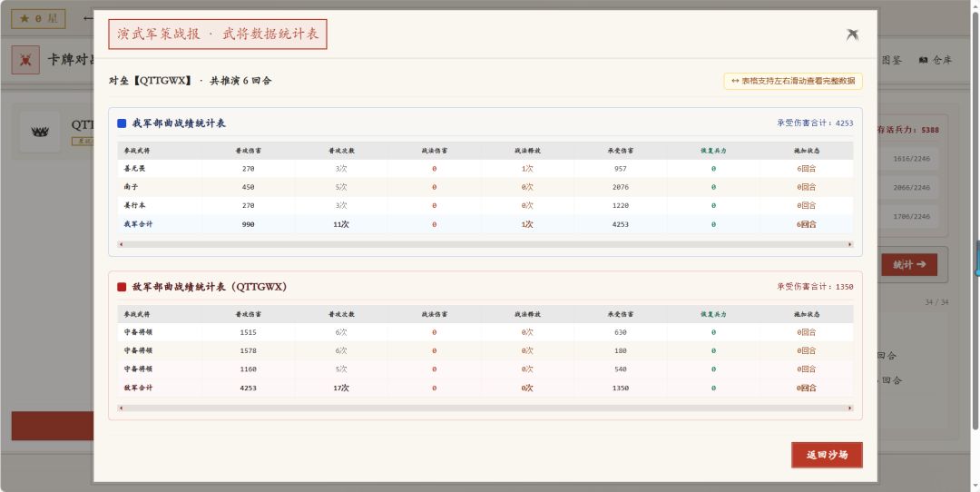The width and height of the screenshot is (980, 492).
Task: Click the right arrow of 我军 table scrollbar
Action: [x=850, y=244]
